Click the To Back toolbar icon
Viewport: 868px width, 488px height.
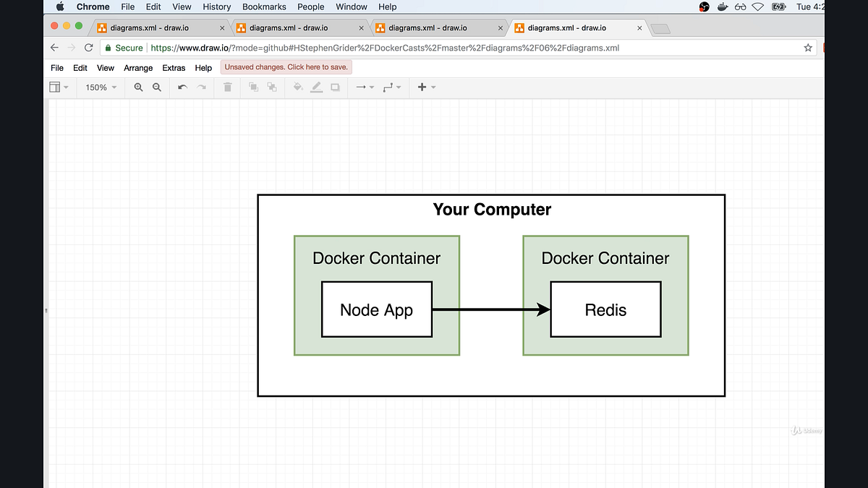273,87
